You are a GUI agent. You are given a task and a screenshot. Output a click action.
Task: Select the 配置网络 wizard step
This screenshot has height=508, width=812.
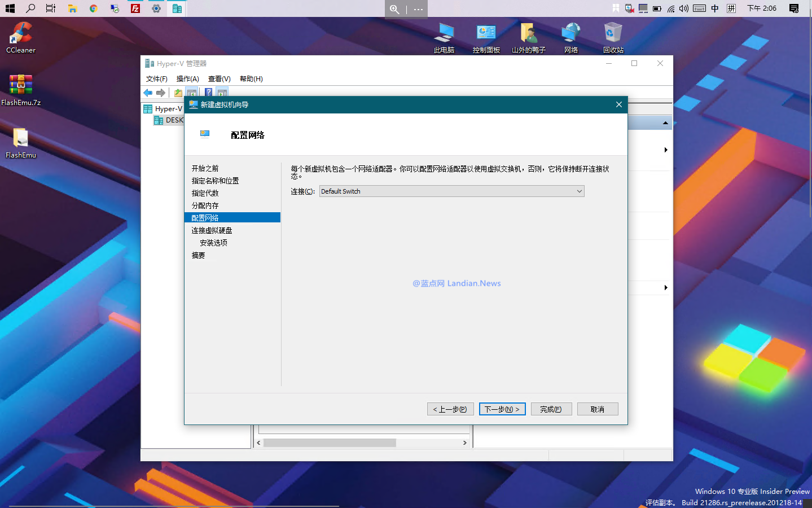click(x=232, y=218)
